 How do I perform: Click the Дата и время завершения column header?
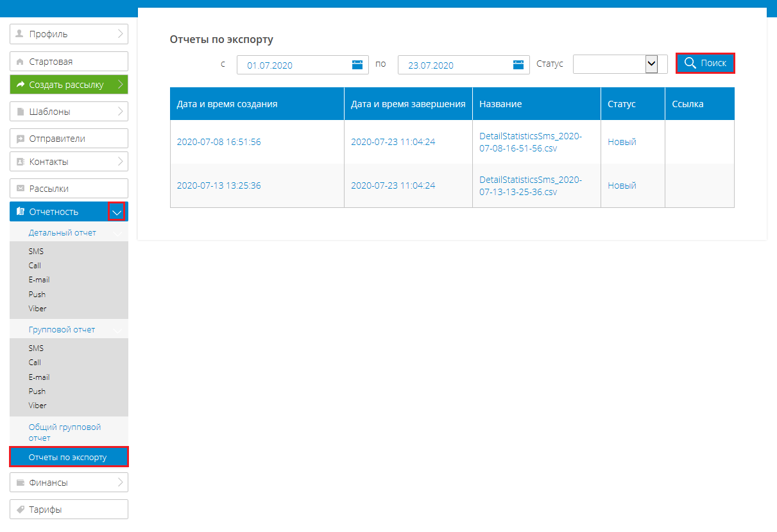point(408,103)
